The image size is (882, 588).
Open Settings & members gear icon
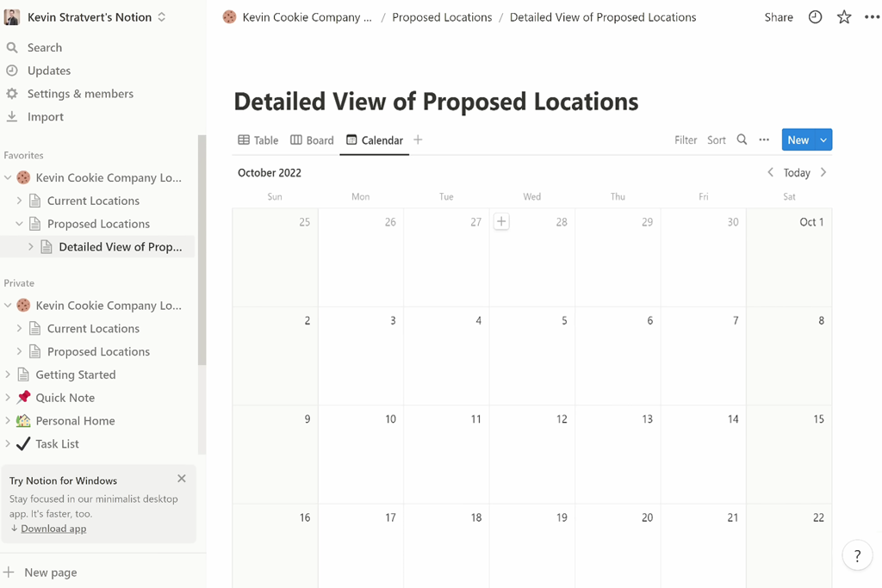pyautogui.click(x=12, y=93)
